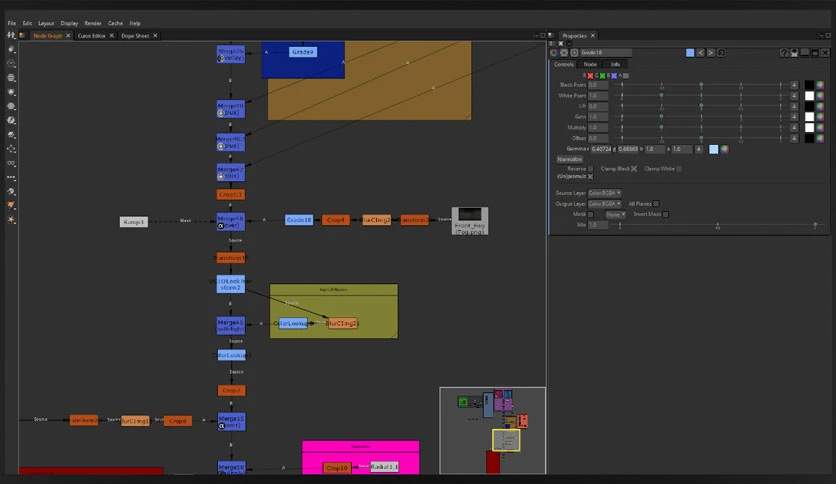Viewport: 836px width, 484px height.
Task: Toggle the (Un)premult checkbox
Action: (590, 176)
